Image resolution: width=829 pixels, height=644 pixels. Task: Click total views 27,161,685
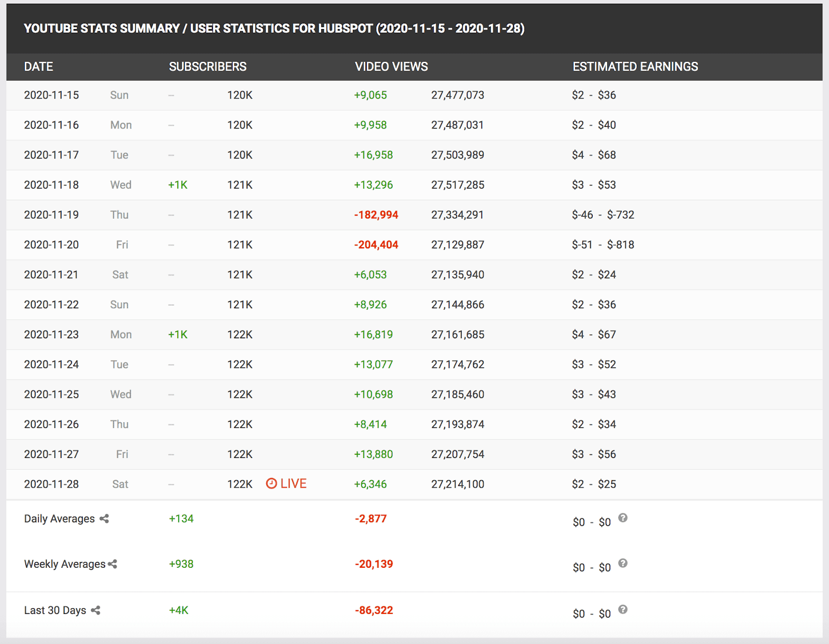click(x=458, y=335)
